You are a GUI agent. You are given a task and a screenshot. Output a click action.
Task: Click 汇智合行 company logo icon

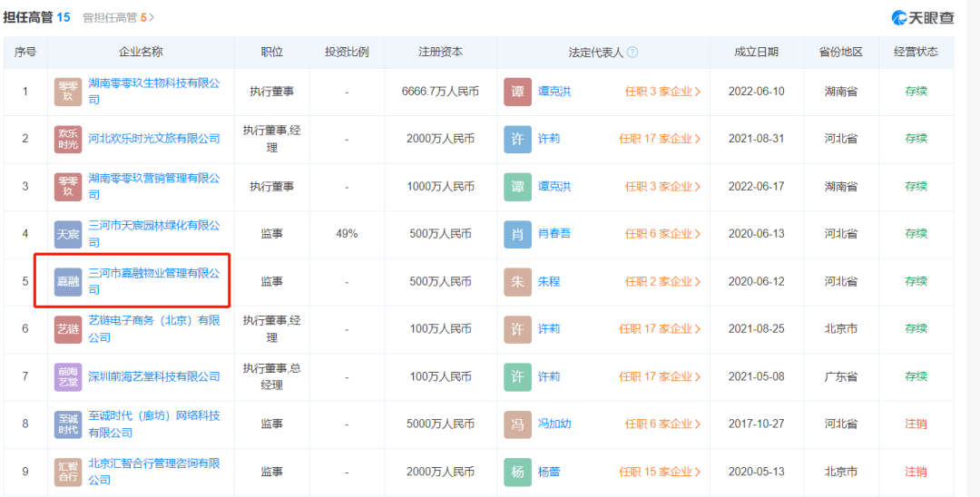tap(68, 472)
